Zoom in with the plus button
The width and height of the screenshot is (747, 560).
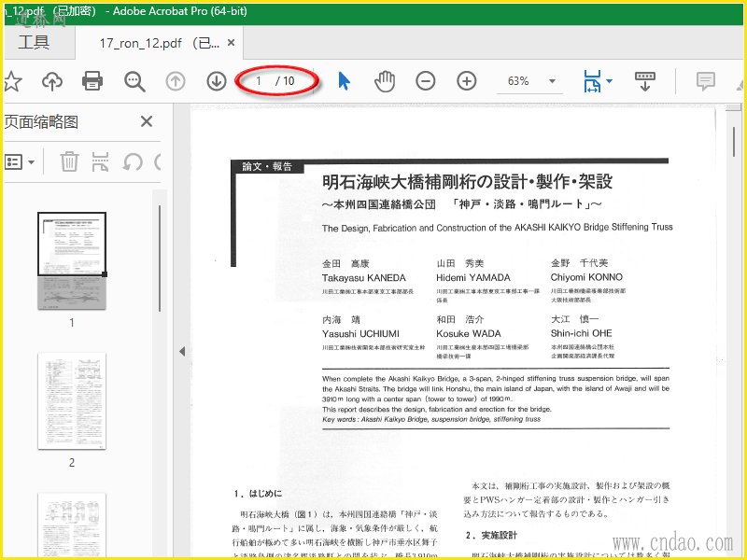point(466,81)
